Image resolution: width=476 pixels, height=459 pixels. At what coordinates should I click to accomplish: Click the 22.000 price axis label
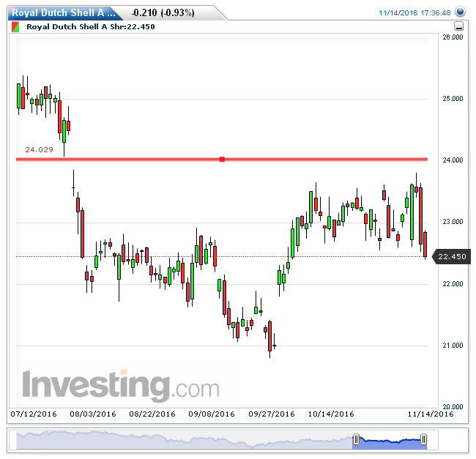pos(453,283)
